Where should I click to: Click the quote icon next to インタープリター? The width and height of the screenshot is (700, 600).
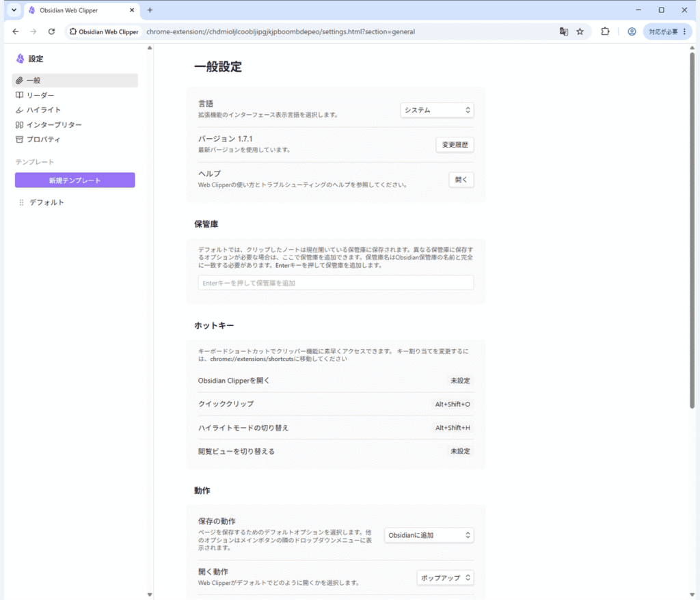[19, 124]
